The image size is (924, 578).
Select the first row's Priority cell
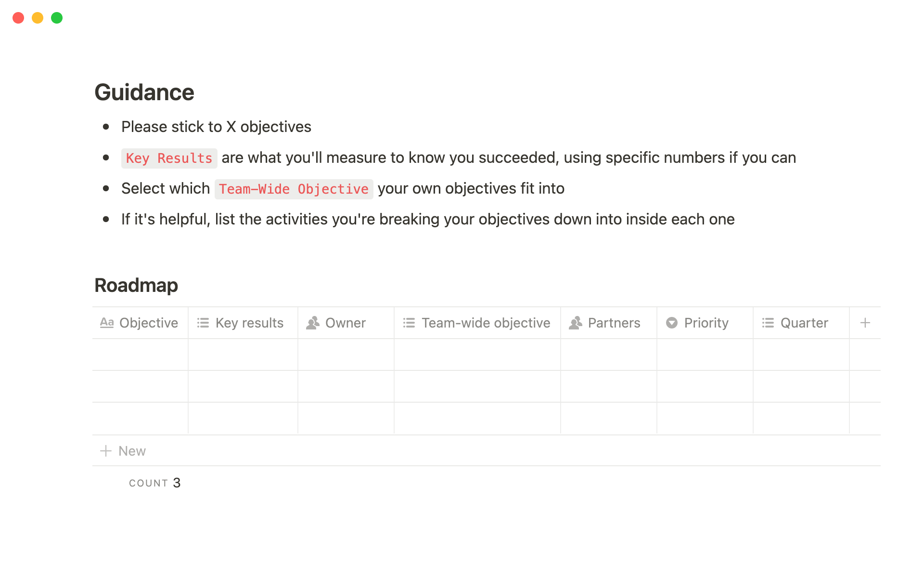coord(705,355)
